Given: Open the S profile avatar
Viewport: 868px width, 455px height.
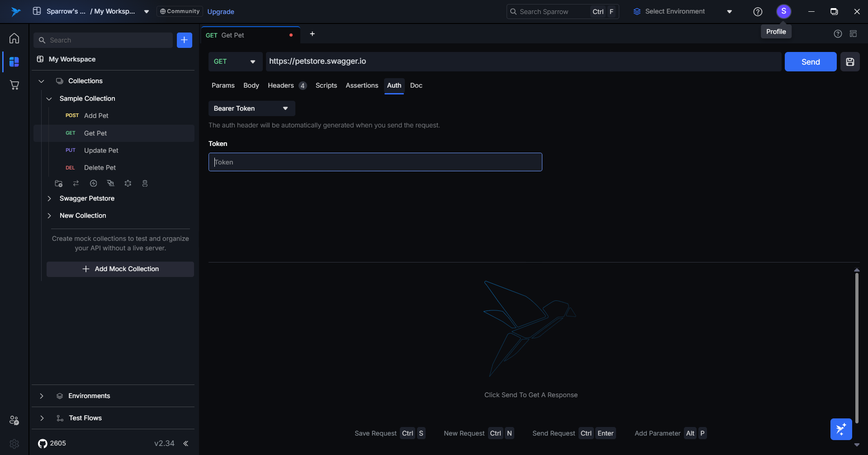Looking at the screenshot, I should (x=783, y=11).
